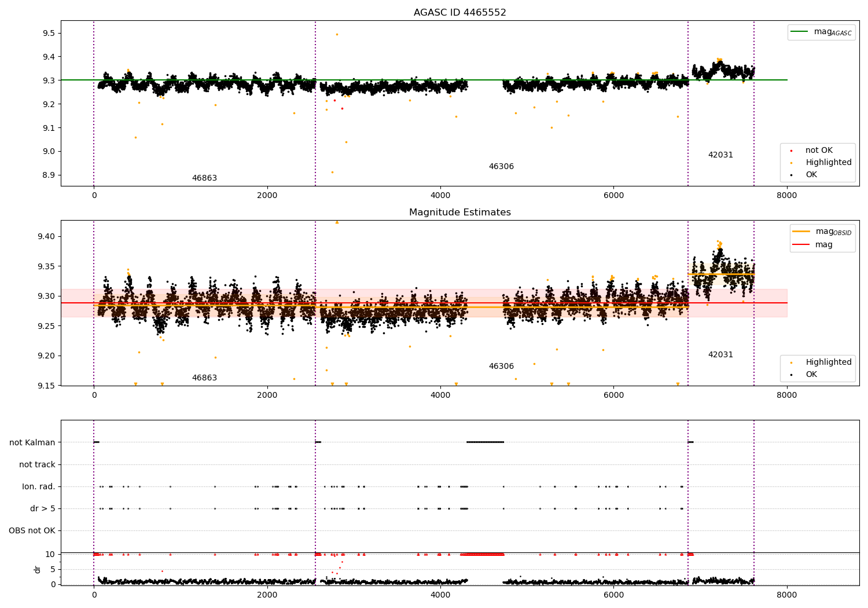Click the 'not track' row label
This screenshot has height=608, width=868.
(x=37, y=464)
